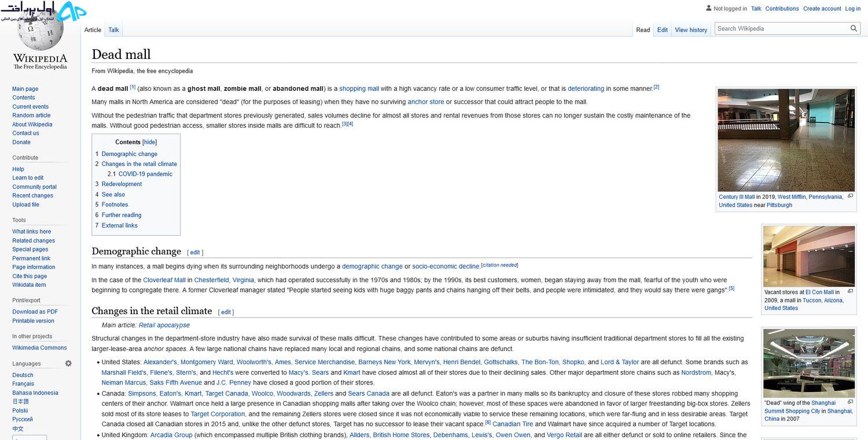
Task: Open the Century III Mall photo thumbnail
Action: point(786,139)
